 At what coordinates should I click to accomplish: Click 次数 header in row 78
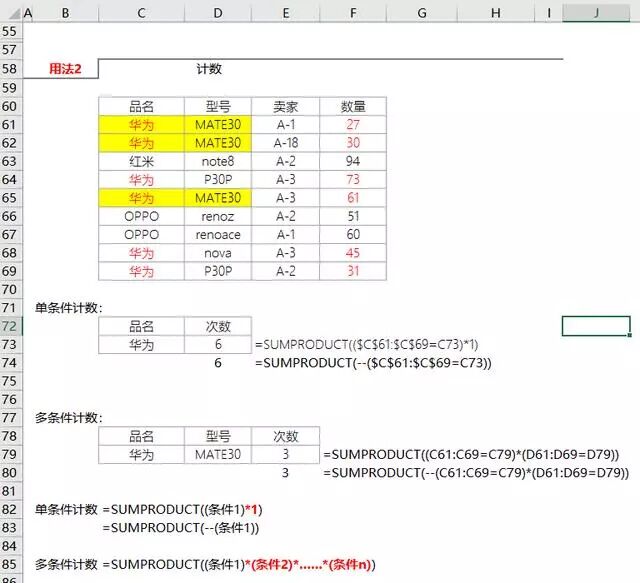(286, 436)
